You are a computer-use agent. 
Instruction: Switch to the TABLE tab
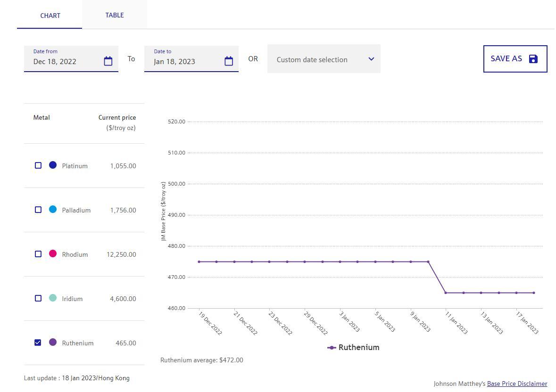coord(115,15)
